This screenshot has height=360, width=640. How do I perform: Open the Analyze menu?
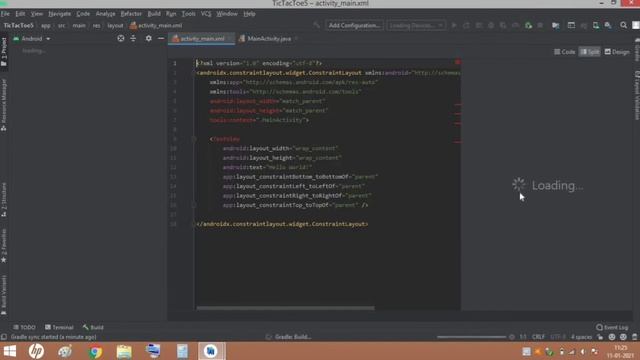tap(105, 13)
